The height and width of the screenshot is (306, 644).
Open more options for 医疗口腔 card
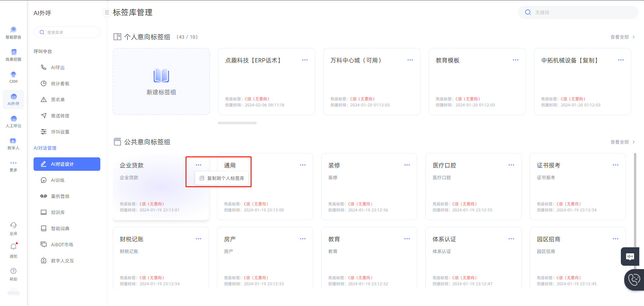[x=511, y=165]
